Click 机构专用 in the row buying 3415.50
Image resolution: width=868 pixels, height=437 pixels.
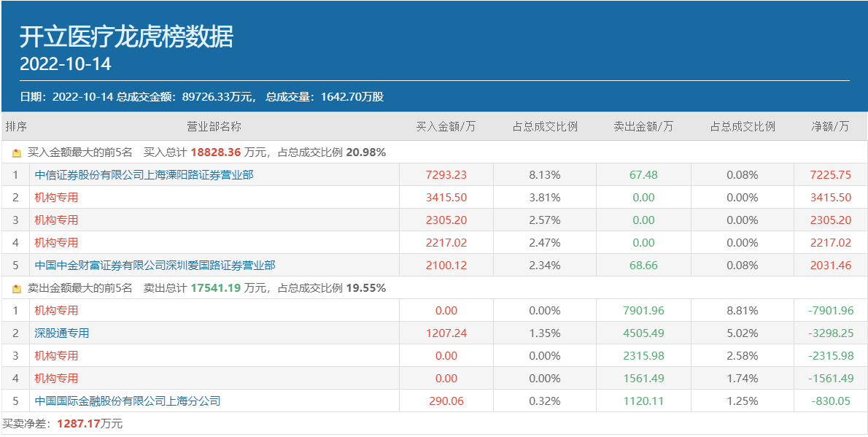(x=56, y=198)
